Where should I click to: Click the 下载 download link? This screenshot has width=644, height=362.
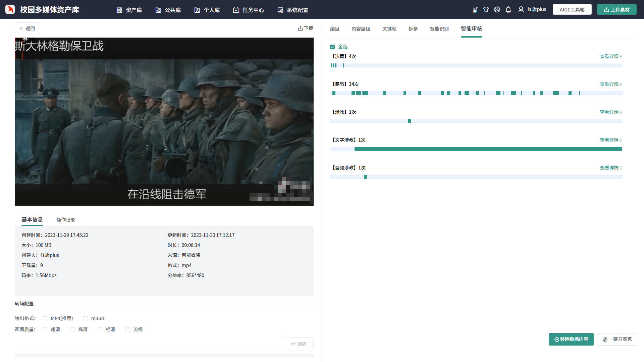(306, 29)
